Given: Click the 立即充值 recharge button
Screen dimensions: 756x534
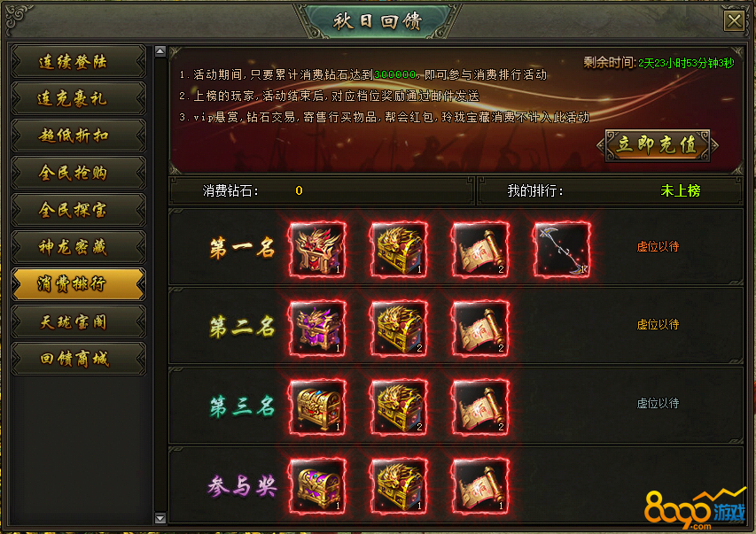Looking at the screenshot, I should pyautogui.click(x=658, y=144).
